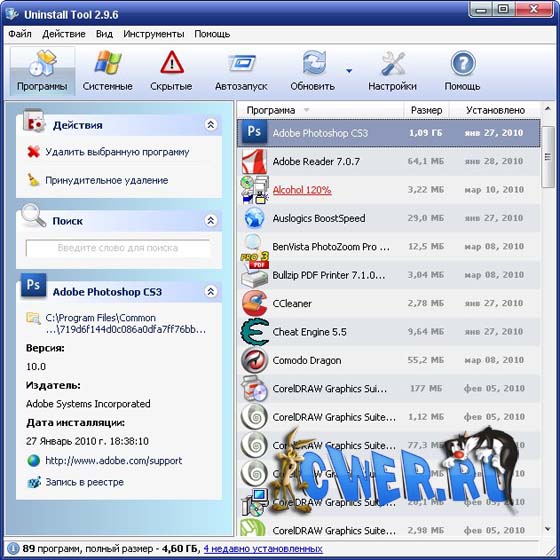Open the Действие menu
This screenshot has height=560, width=560.
click(64, 34)
